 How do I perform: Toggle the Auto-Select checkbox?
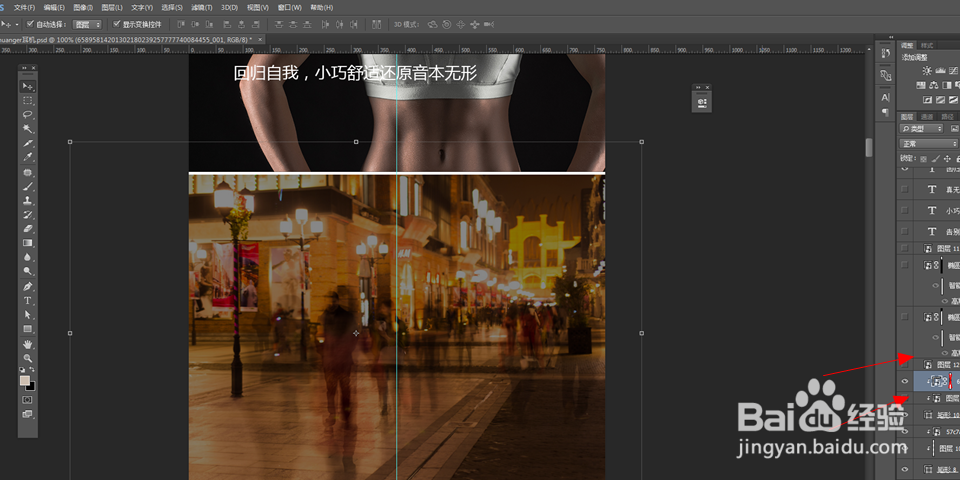29,24
